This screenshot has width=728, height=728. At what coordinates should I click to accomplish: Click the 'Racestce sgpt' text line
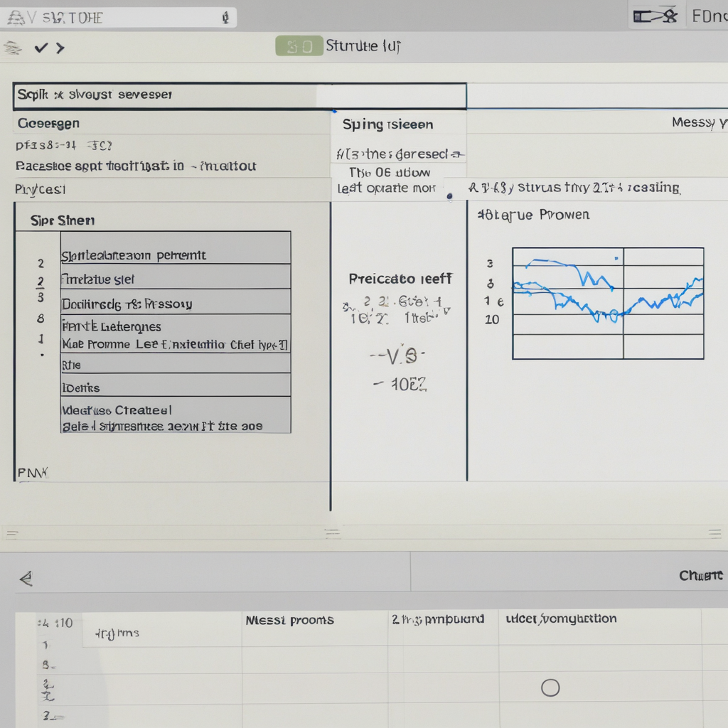(136, 166)
